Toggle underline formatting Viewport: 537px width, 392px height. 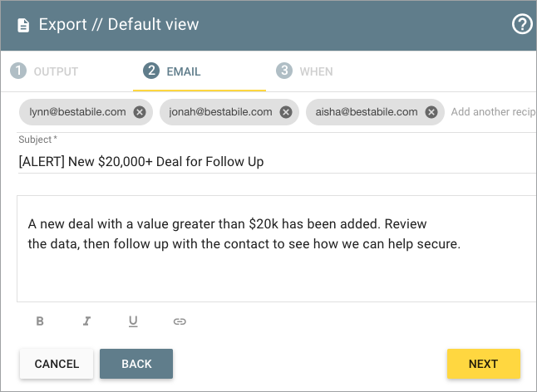pyautogui.click(x=133, y=321)
